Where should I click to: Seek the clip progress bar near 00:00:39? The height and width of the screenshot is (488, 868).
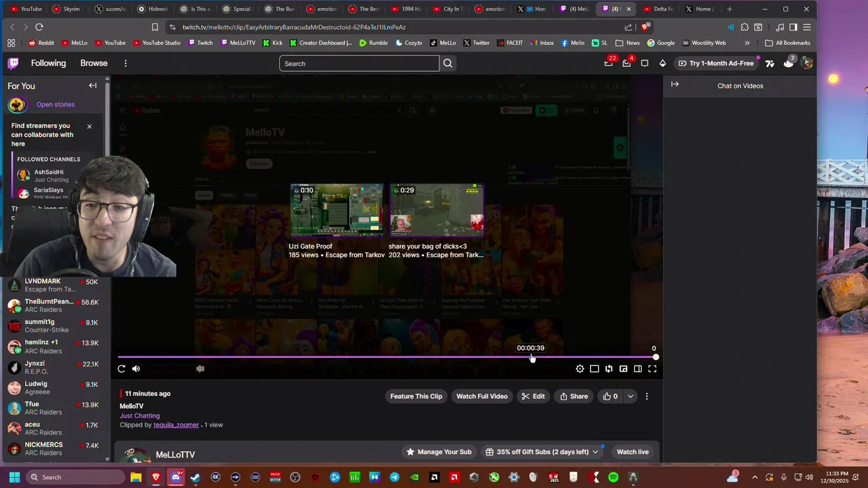(x=531, y=357)
